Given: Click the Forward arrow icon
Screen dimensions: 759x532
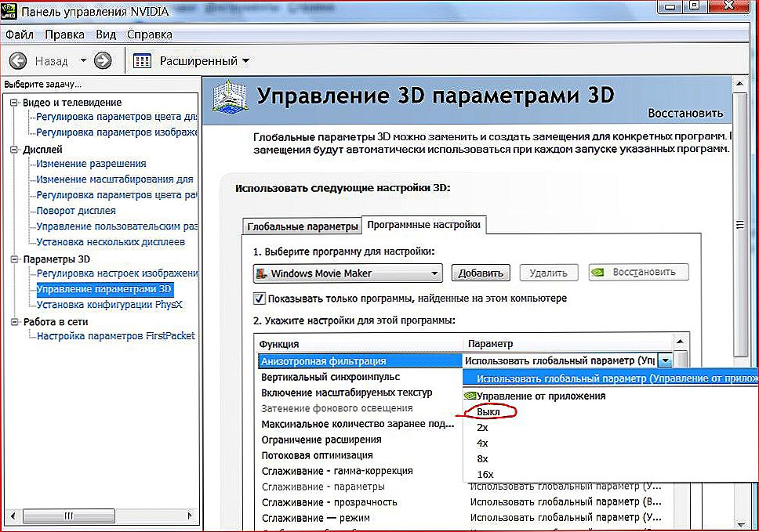Looking at the screenshot, I should 103,61.
